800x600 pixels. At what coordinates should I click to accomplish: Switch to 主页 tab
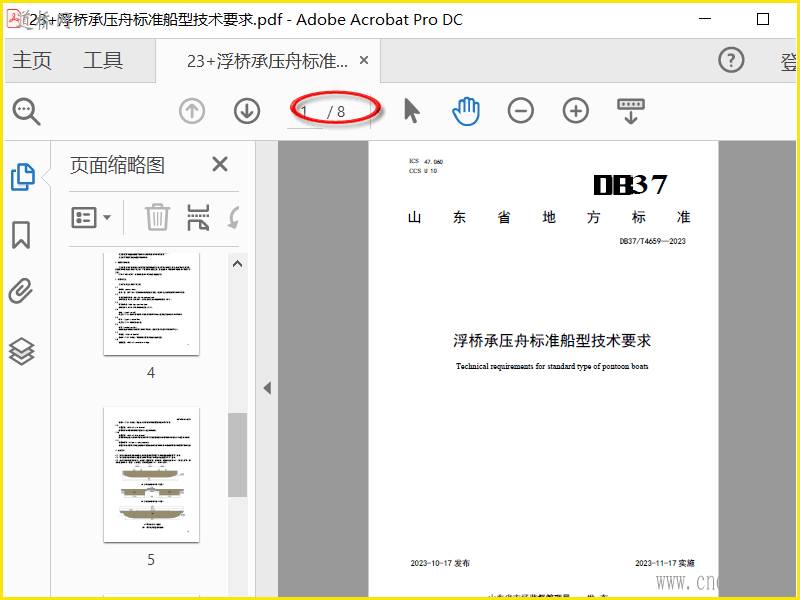(x=32, y=60)
